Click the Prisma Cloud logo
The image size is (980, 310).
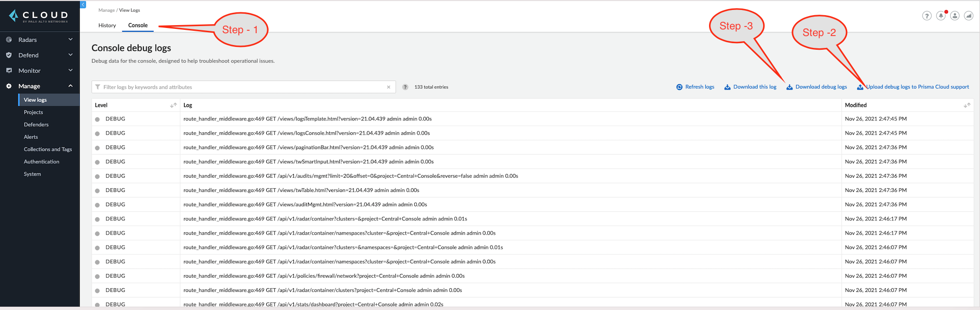tap(39, 16)
